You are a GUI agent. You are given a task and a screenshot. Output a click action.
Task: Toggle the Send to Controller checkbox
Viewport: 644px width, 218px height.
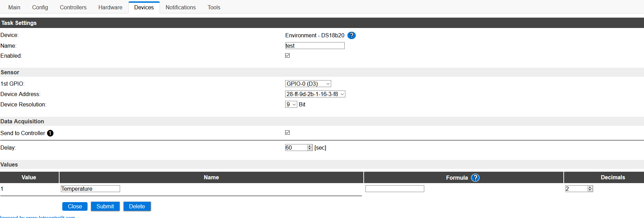288,133
